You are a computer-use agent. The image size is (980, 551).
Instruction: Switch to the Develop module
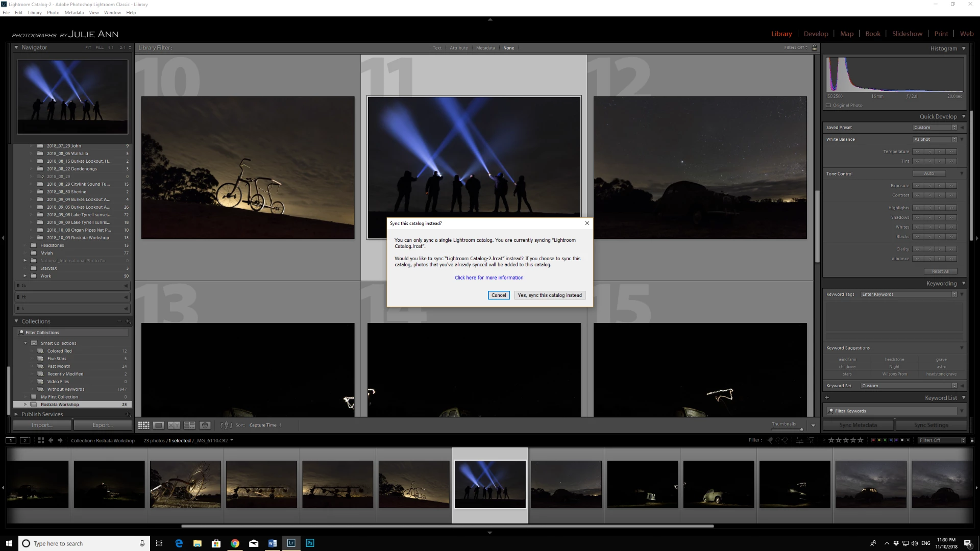pos(816,34)
